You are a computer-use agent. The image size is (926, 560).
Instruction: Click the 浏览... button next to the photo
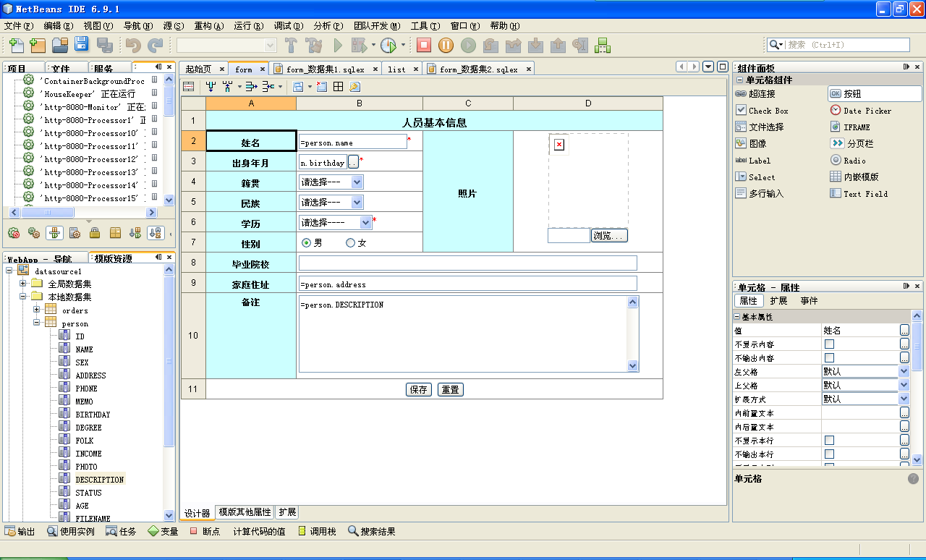pyautogui.click(x=608, y=235)
